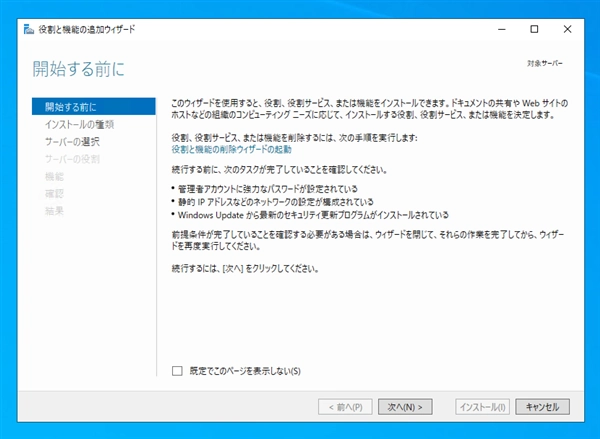Click the 続行するには、[次へ] をクリック text
Screen dimensions: 600x439
point(245,269)
